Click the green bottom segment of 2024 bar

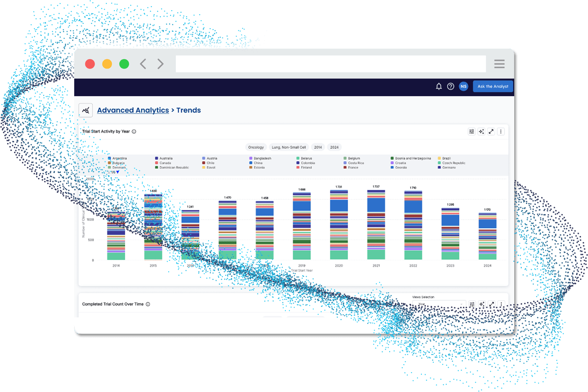pyautogui.click(x=487, y=256)
